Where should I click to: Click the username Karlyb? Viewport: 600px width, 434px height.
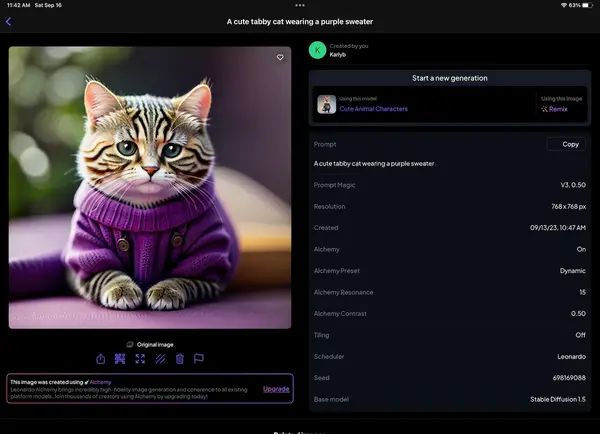(x=338, y=55)
